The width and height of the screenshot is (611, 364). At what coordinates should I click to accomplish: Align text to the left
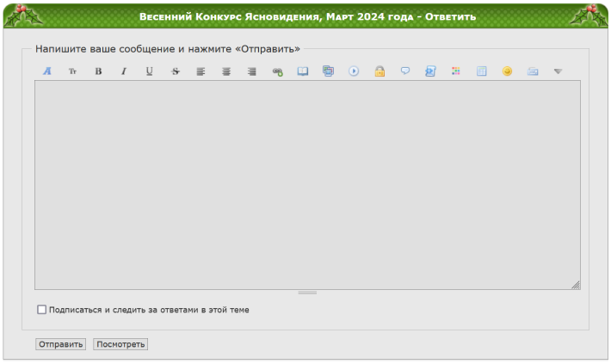pyautogui.click(x=201, y=71)
